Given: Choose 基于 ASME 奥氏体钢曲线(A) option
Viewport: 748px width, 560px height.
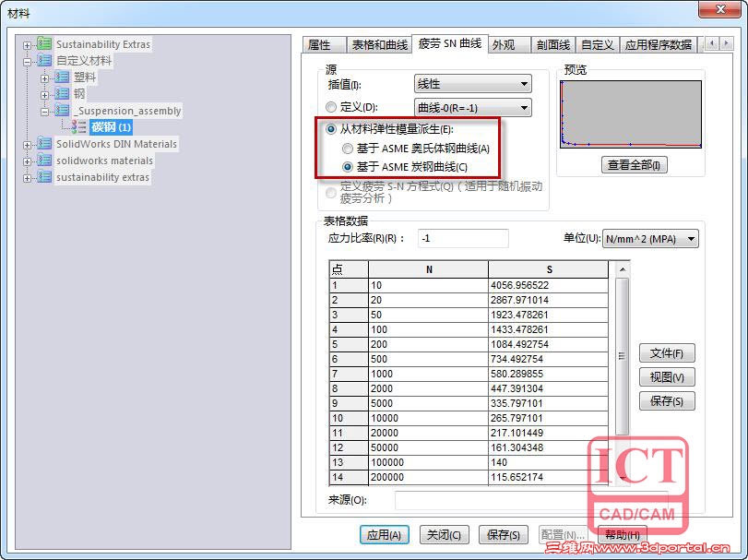Looking at the screenshot, I should click(348, 149).
